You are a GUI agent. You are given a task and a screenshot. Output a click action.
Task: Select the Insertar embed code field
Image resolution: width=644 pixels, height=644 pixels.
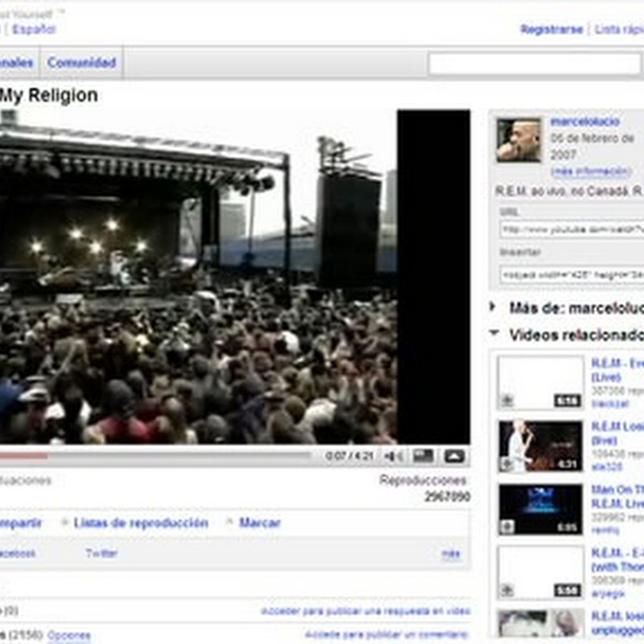point(572,275)
